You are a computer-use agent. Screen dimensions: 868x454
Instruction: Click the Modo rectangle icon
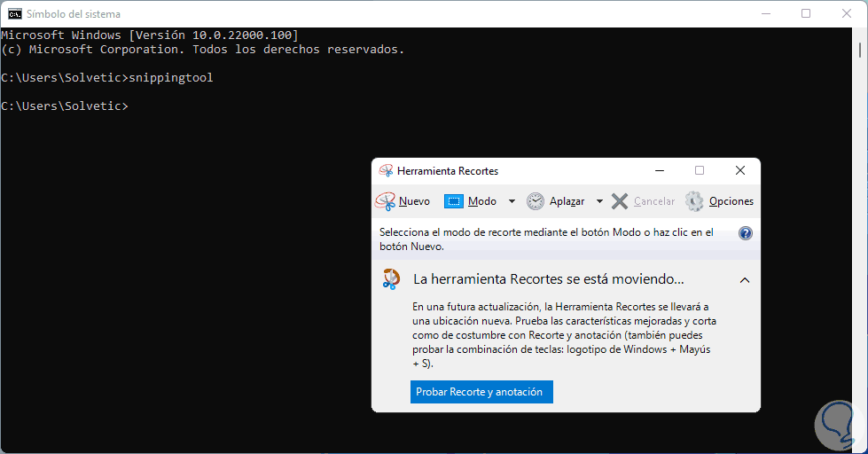pos(453,201)
